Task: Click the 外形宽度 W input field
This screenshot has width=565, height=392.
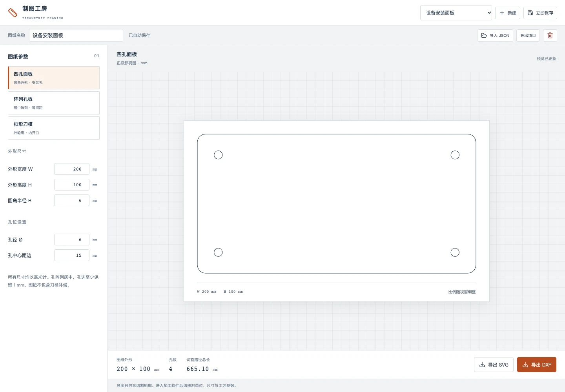Action: (x=72, y=169)
